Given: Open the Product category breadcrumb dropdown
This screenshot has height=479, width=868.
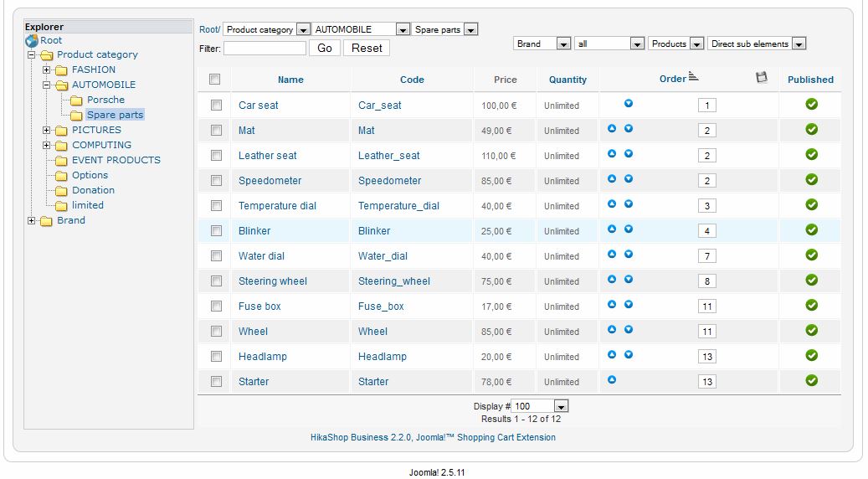Looking at the screenshot, I should (x=266, y=29).
